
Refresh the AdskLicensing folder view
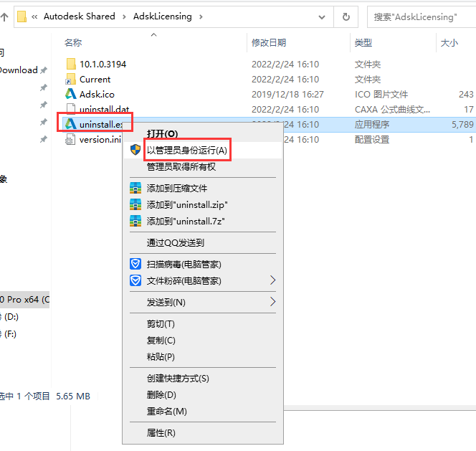346,16
